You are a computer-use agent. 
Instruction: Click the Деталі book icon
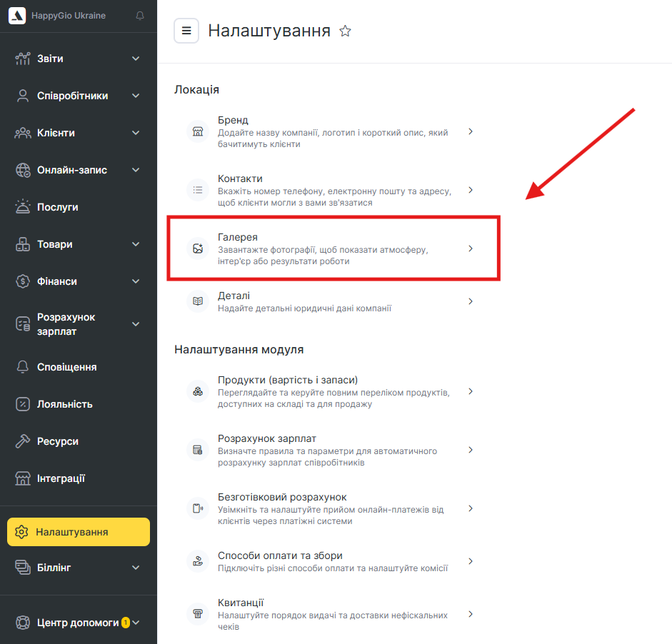(197, 301)
